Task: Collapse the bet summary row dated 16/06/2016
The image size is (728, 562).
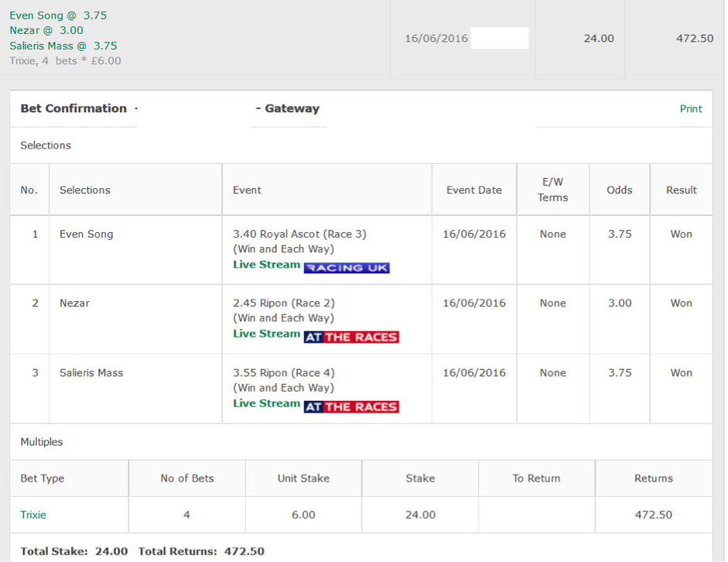Action: (362, 39)
